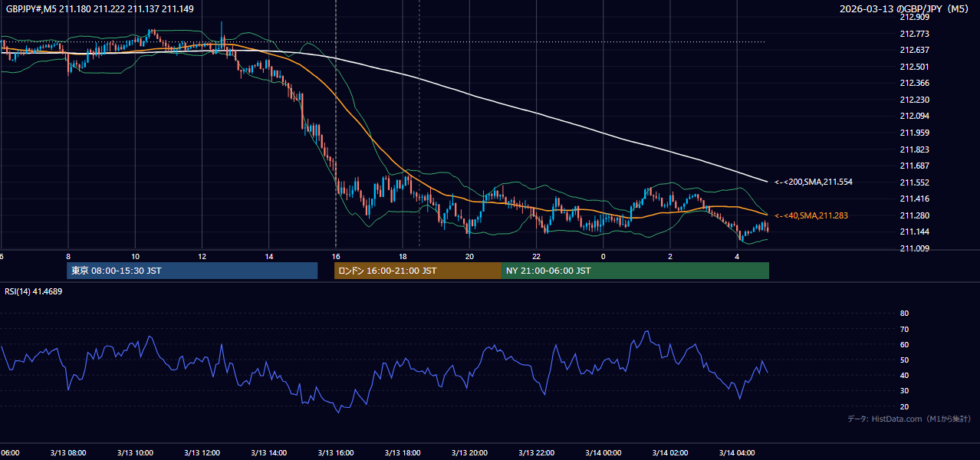Click the price axis value 211.823
Screen dimensions: 980x460
pyautogui.click(x=914, y=149)
